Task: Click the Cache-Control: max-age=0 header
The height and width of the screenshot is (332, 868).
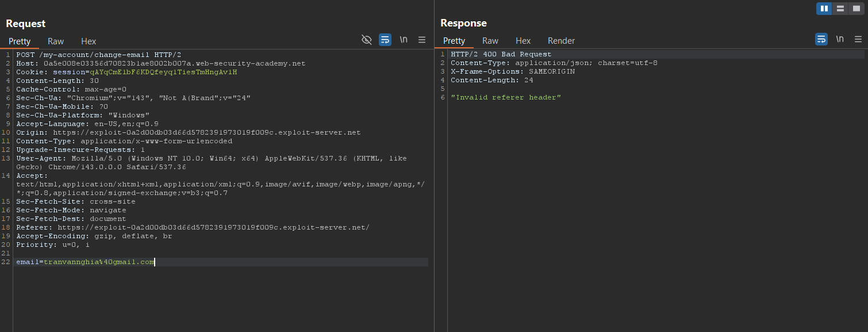Action: coord(71,89)
